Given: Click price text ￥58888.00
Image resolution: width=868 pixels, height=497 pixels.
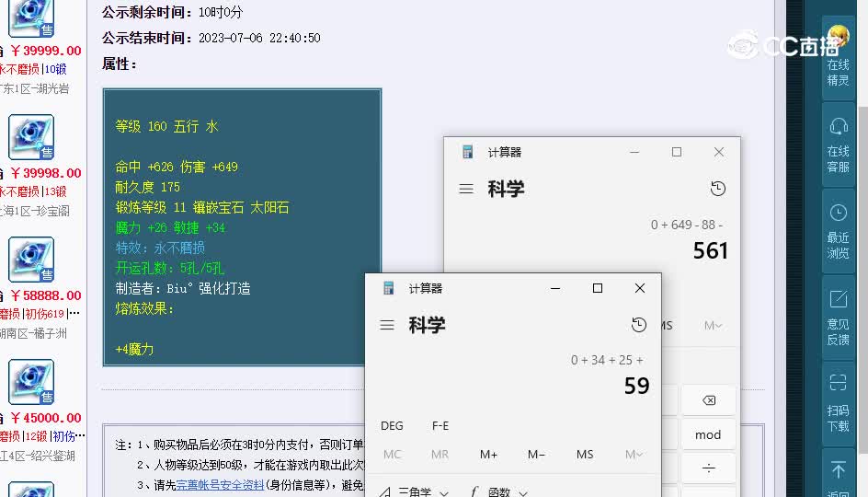Looking at the screenshot, I should (x=46, y=295).
